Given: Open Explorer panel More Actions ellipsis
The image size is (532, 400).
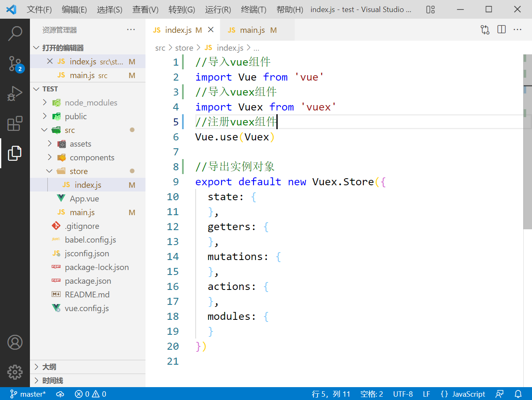Looking at the screenshot, I should coord(131,29).
